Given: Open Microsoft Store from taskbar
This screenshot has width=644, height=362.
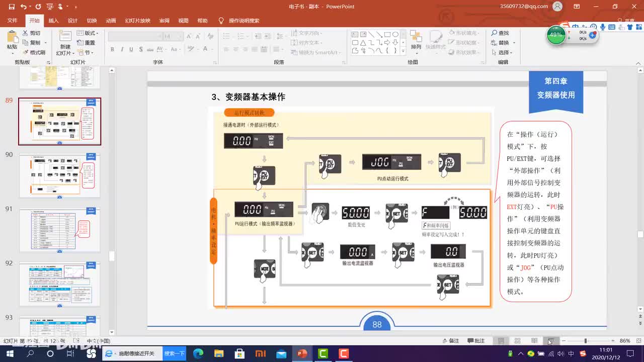Looking at the screenshot, I should pyautogui.click(x=239, y=353).
